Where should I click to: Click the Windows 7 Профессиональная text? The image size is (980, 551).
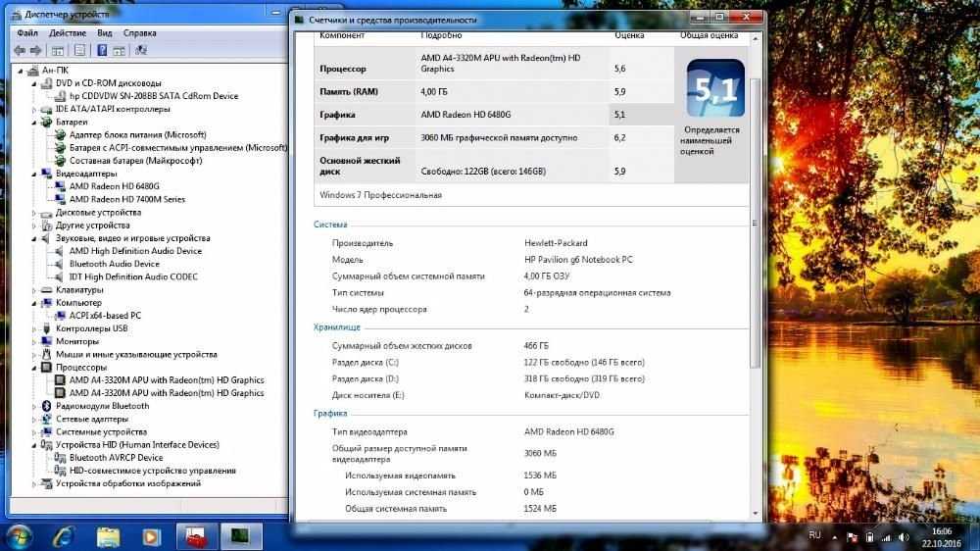pos(380,195)
